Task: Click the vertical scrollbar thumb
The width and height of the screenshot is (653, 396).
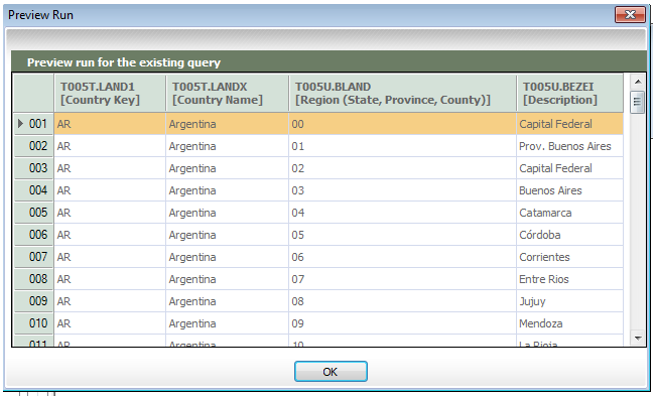Action: pyautogui.click(x=638, y=102)
